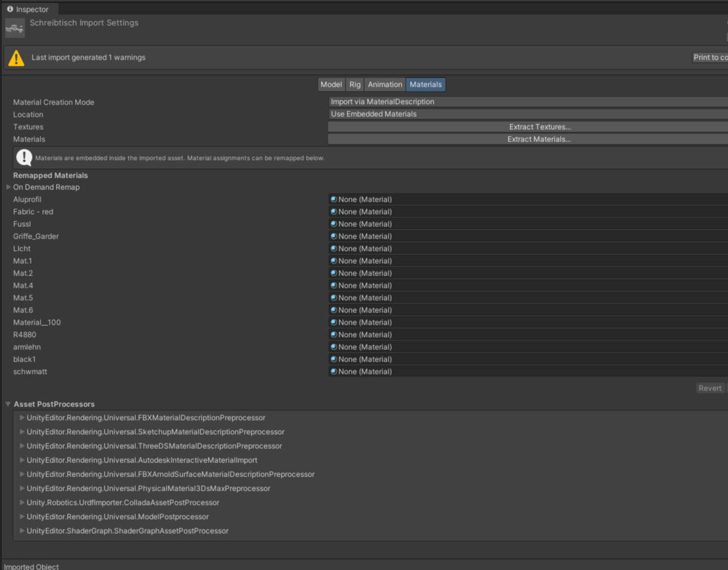
Task: Expand PhysicalMaterial3DsMaxPreprocessor entry
Action: pyautogui.click(x=22, y=488)
